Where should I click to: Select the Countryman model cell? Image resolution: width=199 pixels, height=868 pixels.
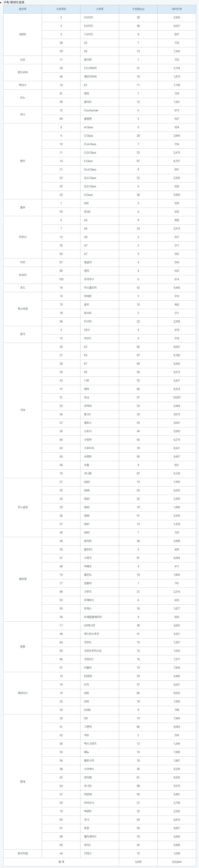tap(91, 110)
